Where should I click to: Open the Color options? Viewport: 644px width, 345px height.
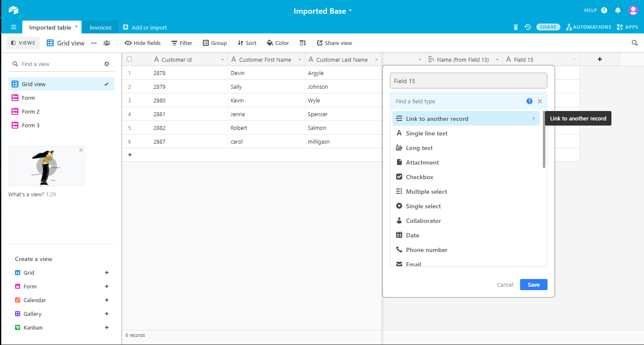point(278,43)
